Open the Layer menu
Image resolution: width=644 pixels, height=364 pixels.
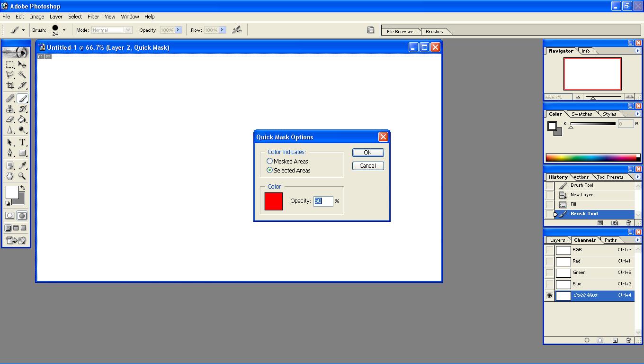pyautogui.click(x=56, y=17)
